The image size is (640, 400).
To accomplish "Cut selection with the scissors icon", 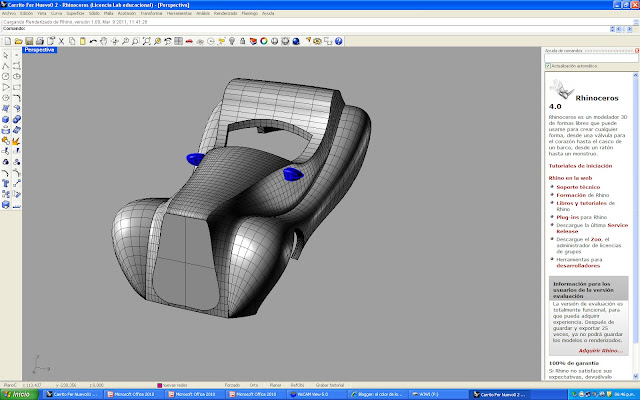I will tap(61, 41).
